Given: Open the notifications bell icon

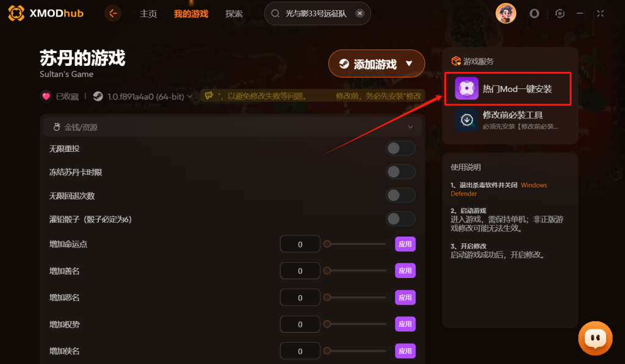Looking at the screenshot, I should (x=534, y=13).
